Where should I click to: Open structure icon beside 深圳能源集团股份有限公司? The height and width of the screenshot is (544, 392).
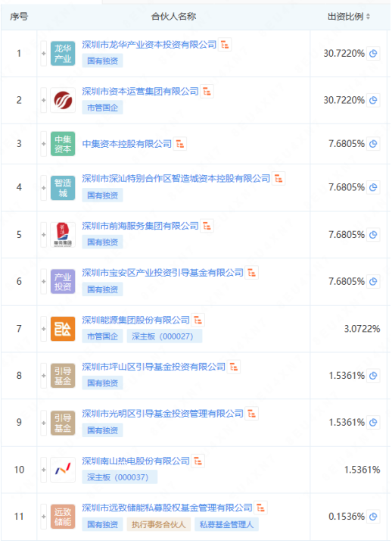pos(198,320)
